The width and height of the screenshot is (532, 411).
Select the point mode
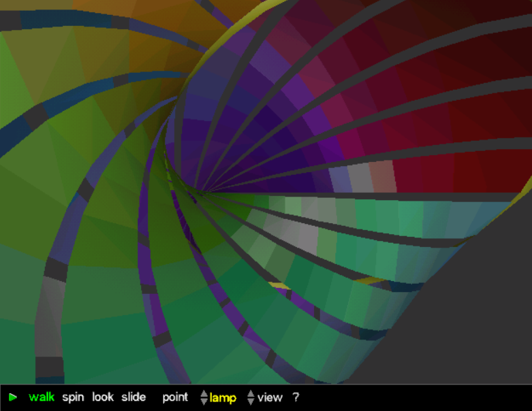[x=175, y=397]
